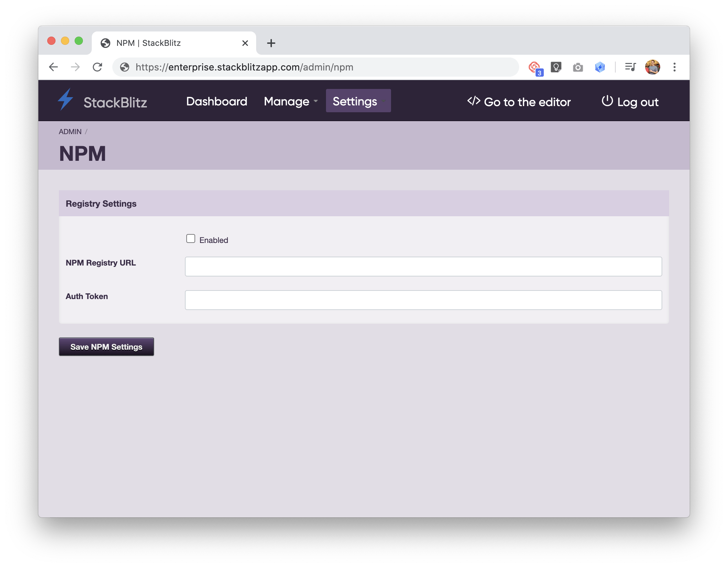
Task: Open the blue hexagon lightning extension
Action: click(x=600, y=67)
